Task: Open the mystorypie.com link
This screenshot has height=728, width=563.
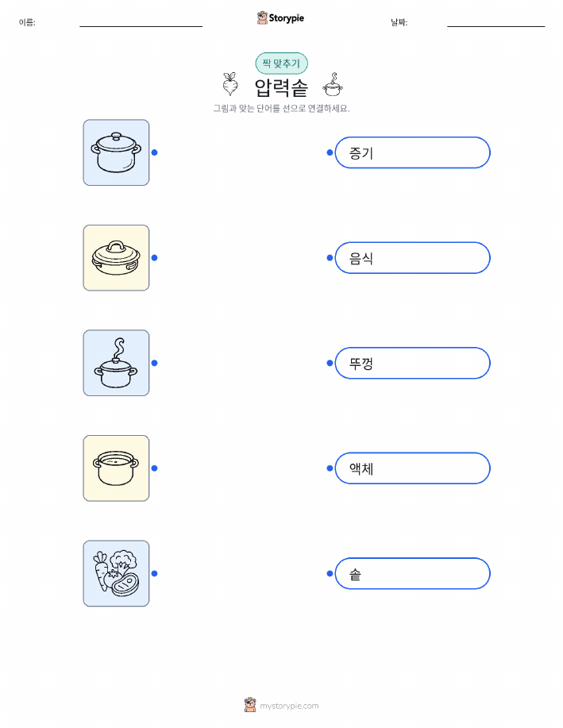Action: 289,706
